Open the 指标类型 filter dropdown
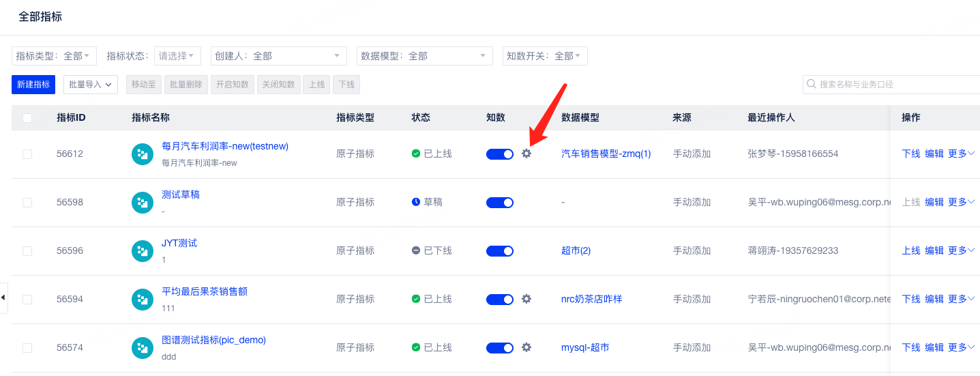Image resolution: width=980 pixels, height=376 pixels. tap(55, 56)
